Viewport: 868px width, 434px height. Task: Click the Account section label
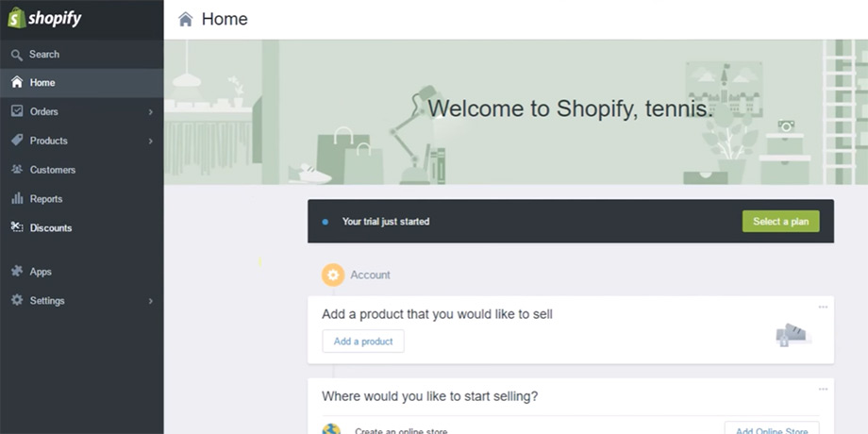[370, 275]
